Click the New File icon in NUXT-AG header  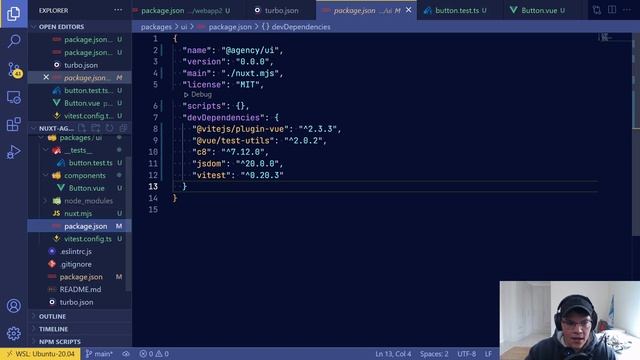[82, 128]
